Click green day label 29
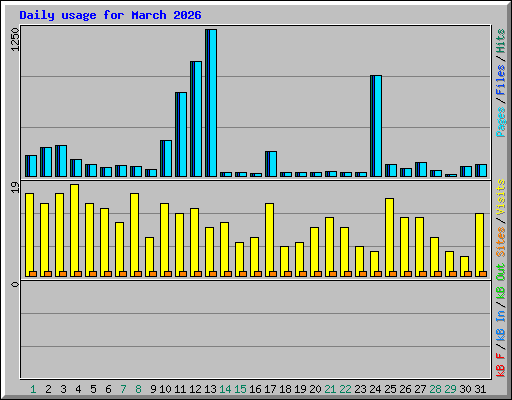Viewport: 512px width, 400px height. [x=450, y=389]
